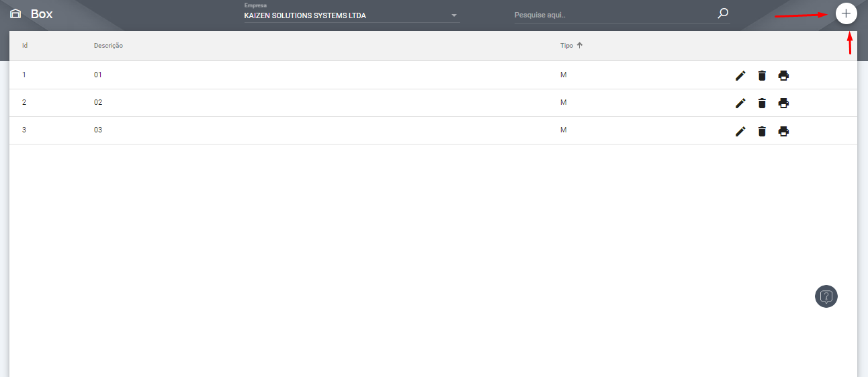The image size is (868, 377).
Task: Print box 03 with printer icon
Action: click(783, 131)
